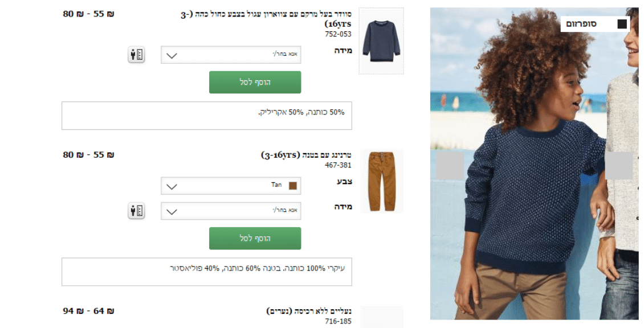Viewport: 644px width, 328px height.
Task: Expand the trousers מידה size dropdown
Action: pyautogui.click(x=231, y=211)
